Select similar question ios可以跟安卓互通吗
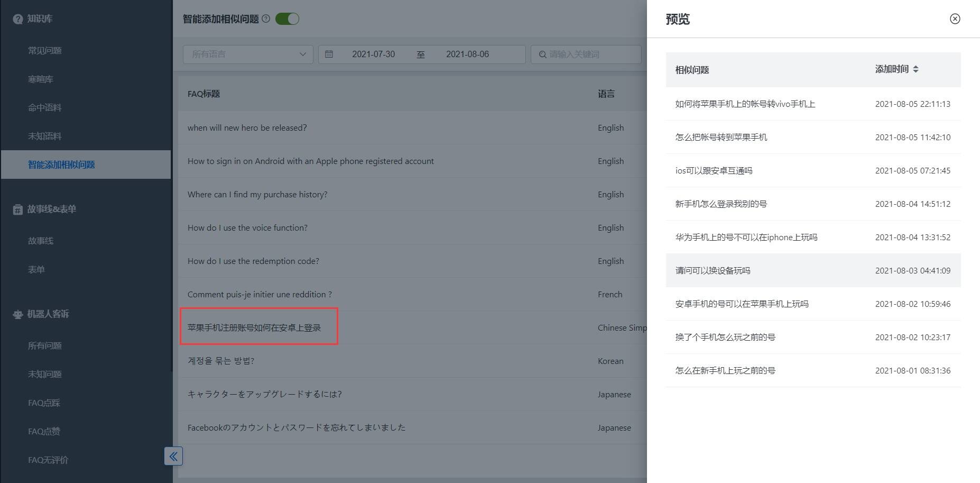This screenshot has height=483, width=980. click(714, 171)
